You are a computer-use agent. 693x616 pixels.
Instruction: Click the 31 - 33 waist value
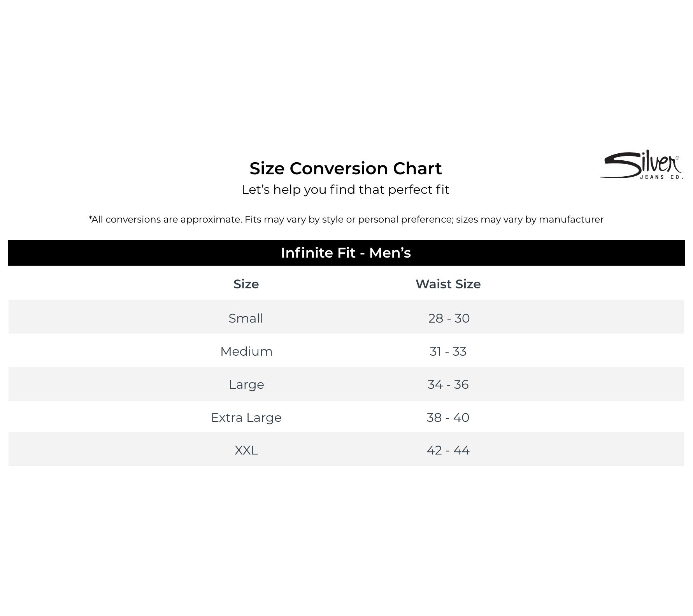(448, 351)
